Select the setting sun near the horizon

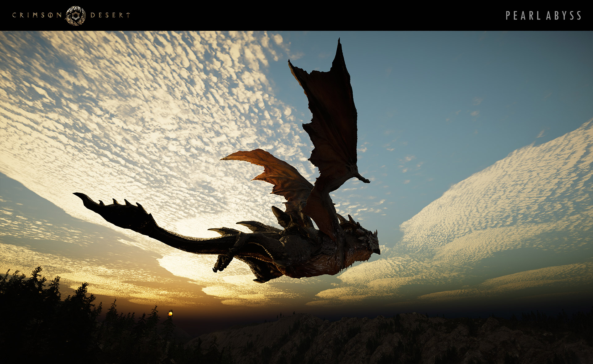coord(171,314)
